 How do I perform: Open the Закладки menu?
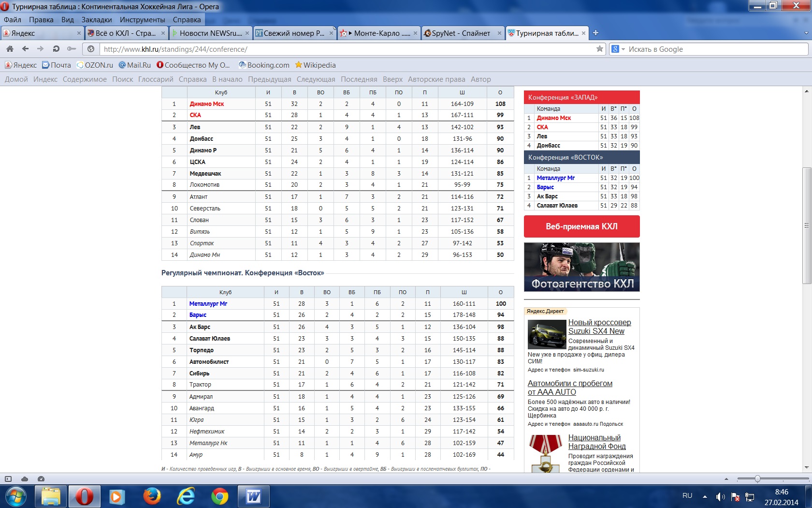pyautogui.click(x=97, y=20)
